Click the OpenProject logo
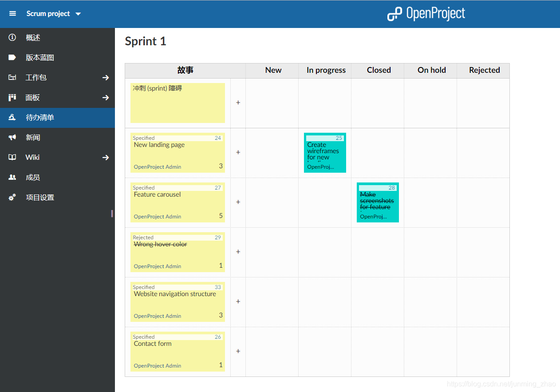 (x=426, y=14)
